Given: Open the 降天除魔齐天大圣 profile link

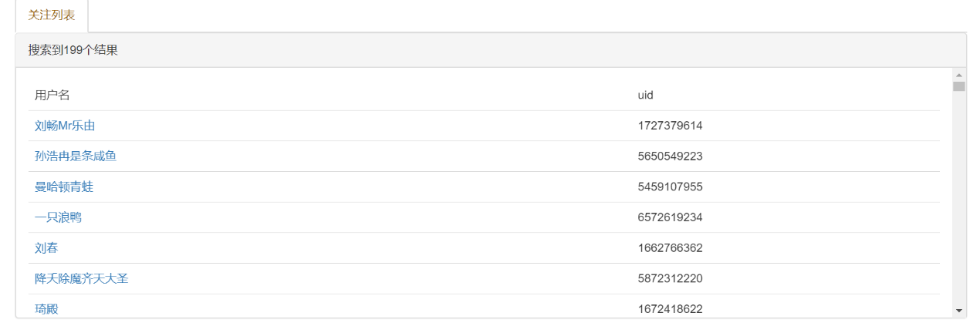Looking at the screenshot, I should (81, 279).
